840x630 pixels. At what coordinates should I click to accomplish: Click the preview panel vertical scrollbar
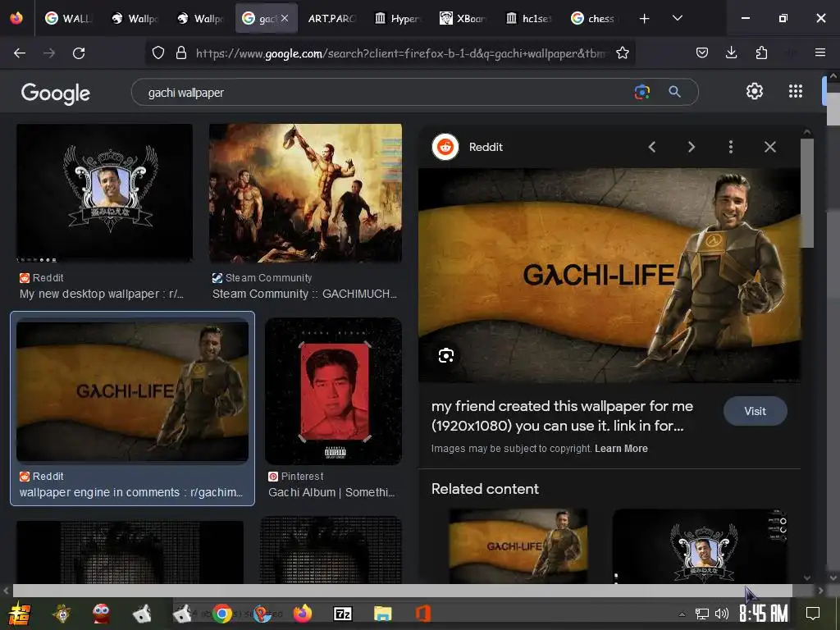[807, 194]
